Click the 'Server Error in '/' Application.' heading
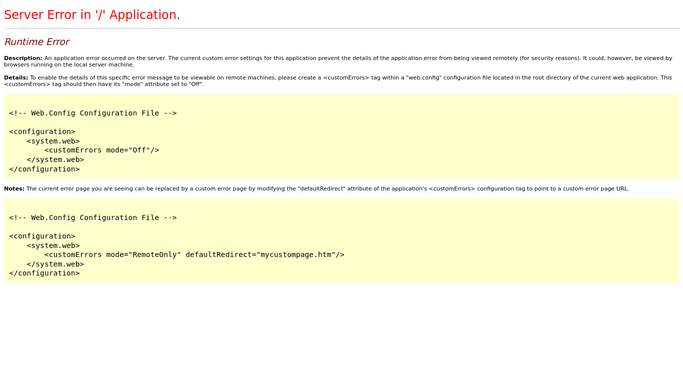Screen dimensions: 683x384 click(92, 15)
